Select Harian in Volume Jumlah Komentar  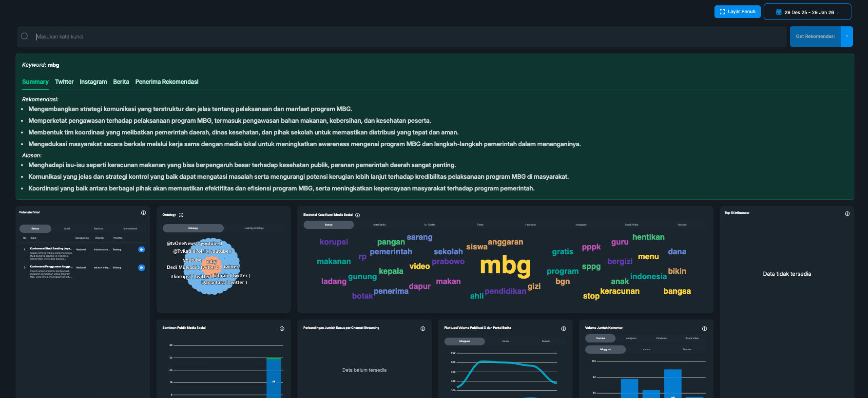pyautogui.click(x=646, y=349)
